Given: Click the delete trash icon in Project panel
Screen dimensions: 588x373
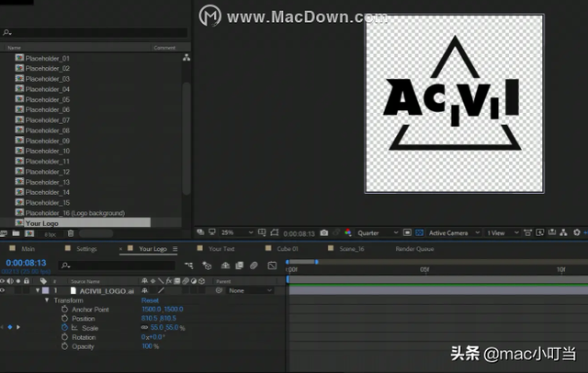Looking at the screenshot, I should coord(71,233).
